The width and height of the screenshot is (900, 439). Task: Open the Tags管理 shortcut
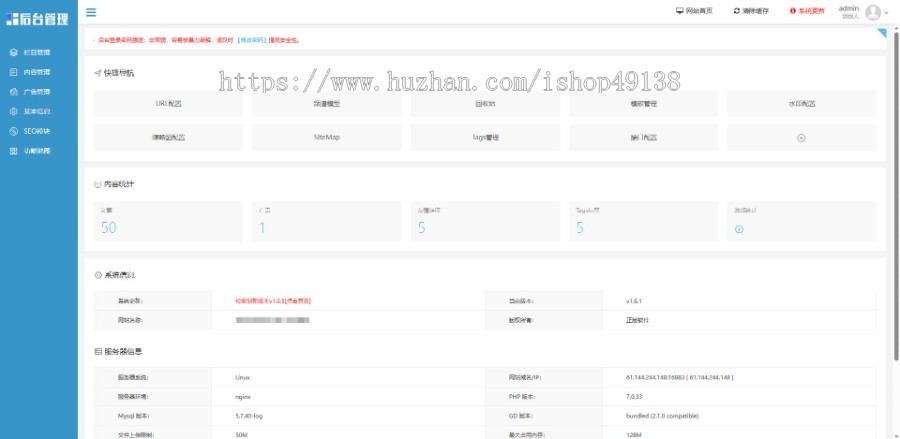click(485, 138)
